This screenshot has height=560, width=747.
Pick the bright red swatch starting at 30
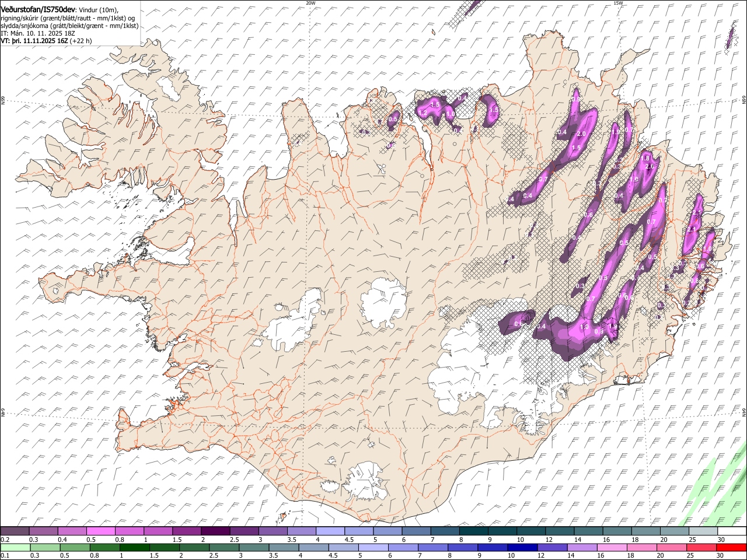tap(731, 547)
